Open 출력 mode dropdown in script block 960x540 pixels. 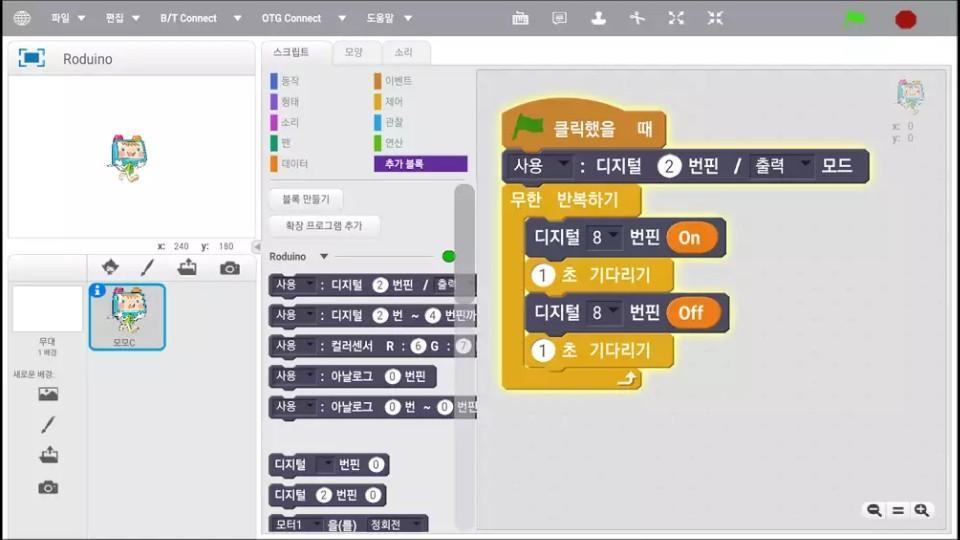(x=782, y=165)
